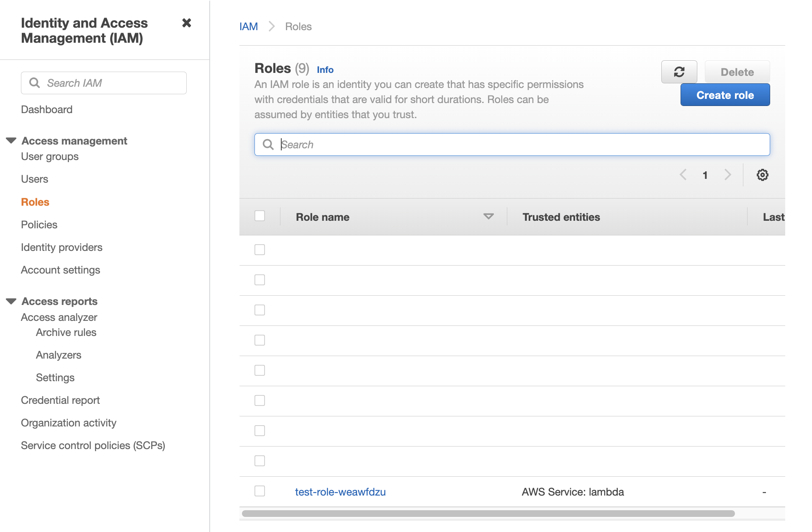Check the test-role-weawfdzu row checkbox
This screenshot has height=532, width=812.
pyautogui.click(x=260, y=491)
